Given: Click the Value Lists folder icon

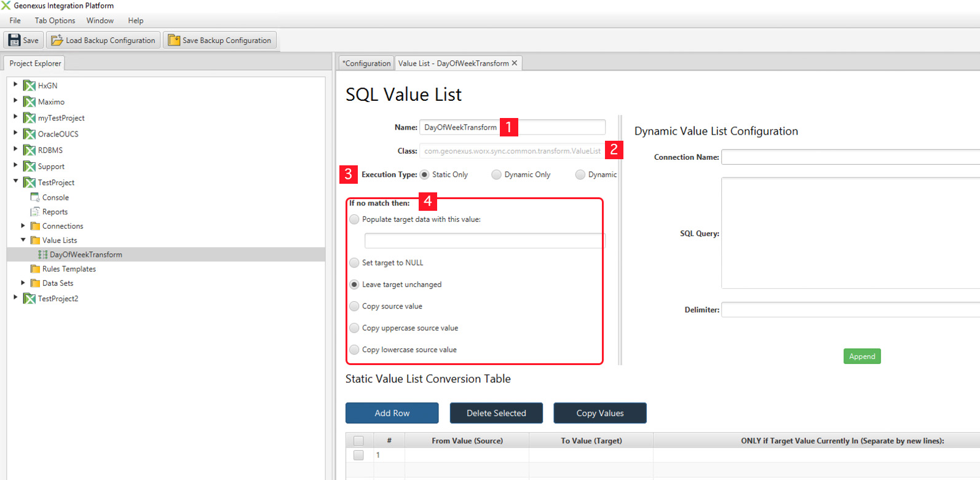Looking at the screenshot, I should pyautogui.click(x=35, y=240).
